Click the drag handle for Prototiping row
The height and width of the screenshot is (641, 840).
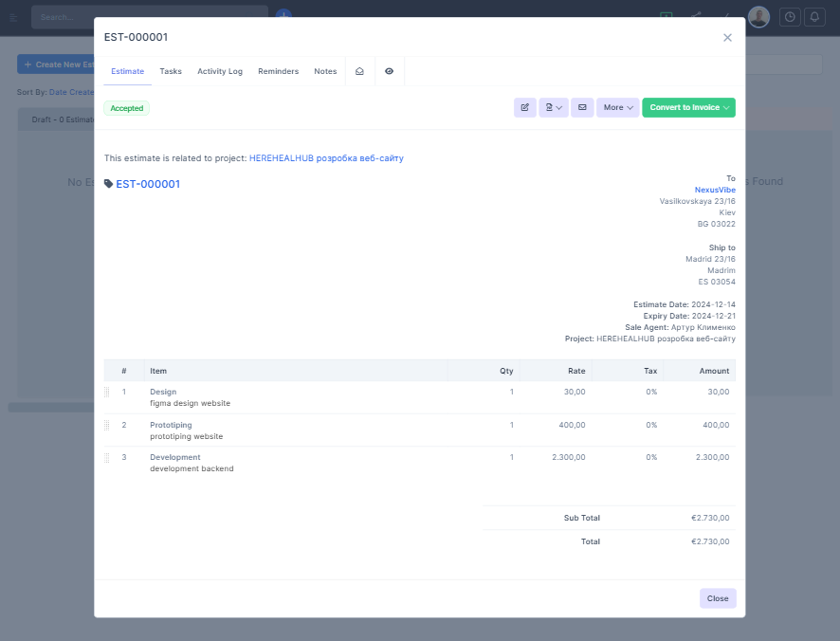tap(107, 426)
